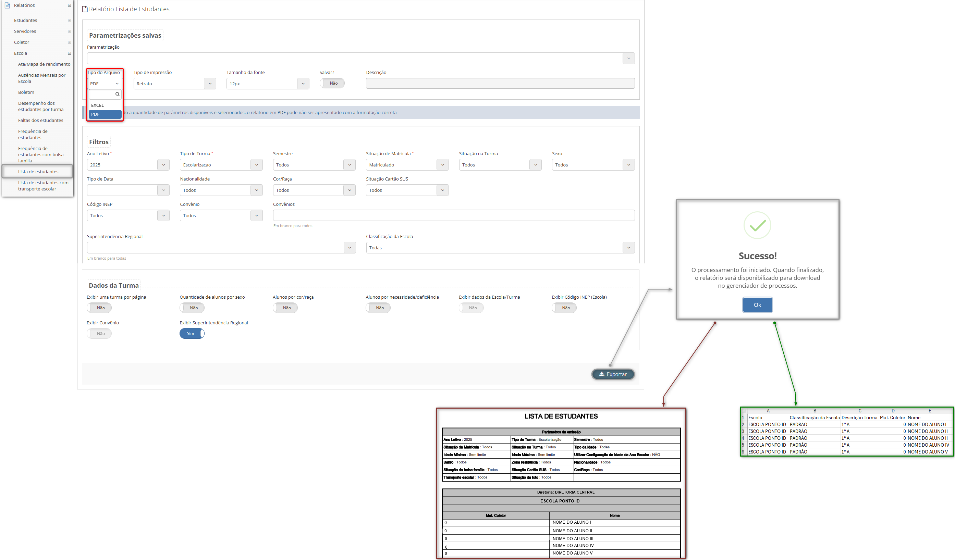Open Ano Letivo 2025 dropdown

tap(128, 165)
